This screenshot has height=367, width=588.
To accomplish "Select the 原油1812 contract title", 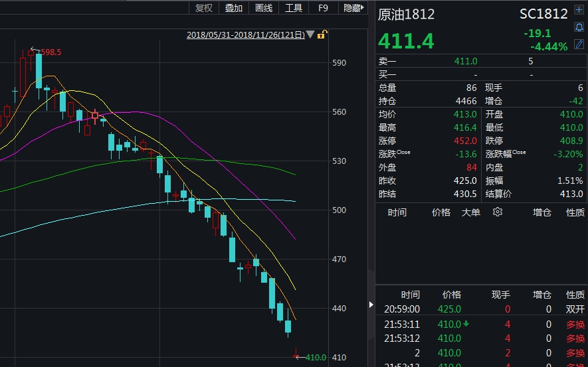I will [x=406, y=14].
